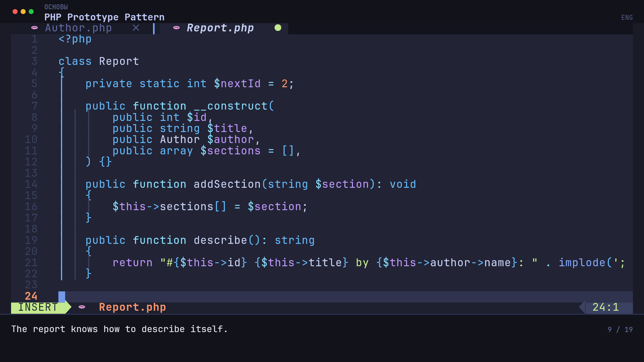
Task: Click line number 14 in gutter
Action: (x=31, y=184)
